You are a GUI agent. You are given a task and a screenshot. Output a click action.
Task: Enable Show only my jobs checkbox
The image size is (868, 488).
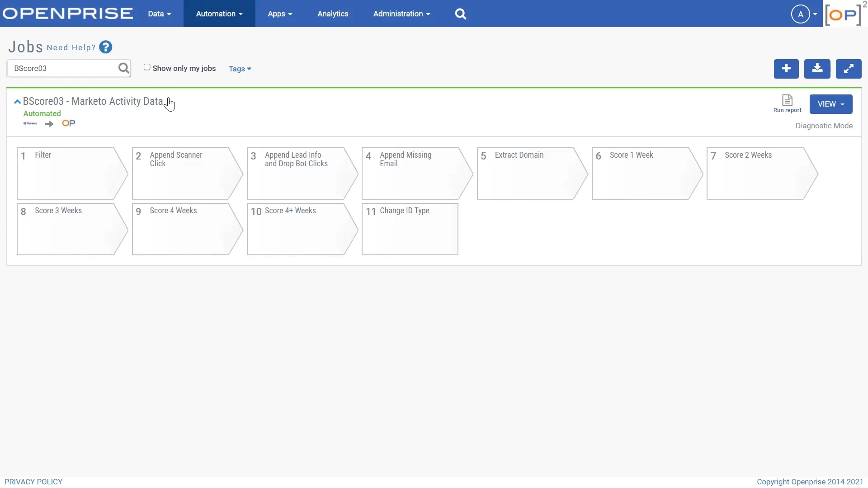click(x=147, y=67)
